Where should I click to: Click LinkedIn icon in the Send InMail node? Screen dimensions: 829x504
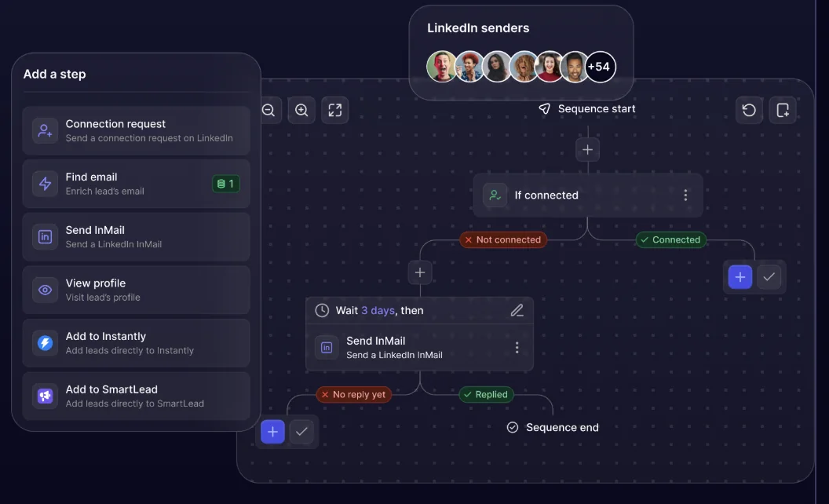[327, 348]
